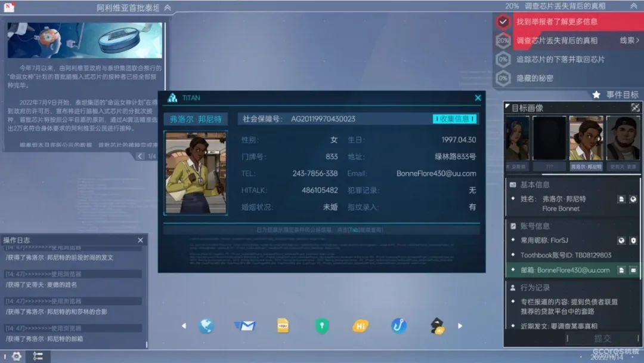This screenshot has width=644, height=363.
Task: Click the red checkmark hexagon objective icon
Action: [x=503, y=21]
